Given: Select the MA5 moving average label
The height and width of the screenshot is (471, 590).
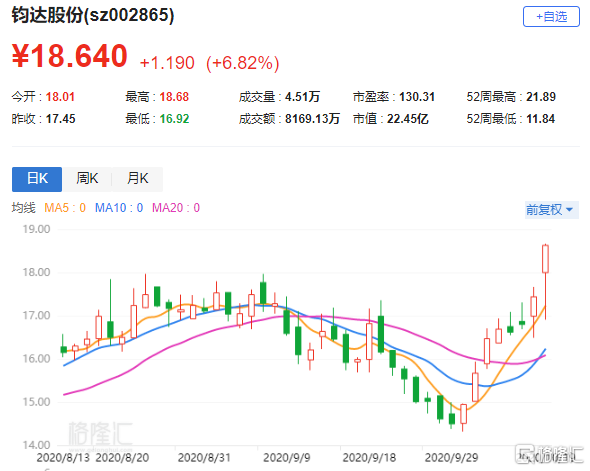Looking at the screenshot, I should point(65,208).
